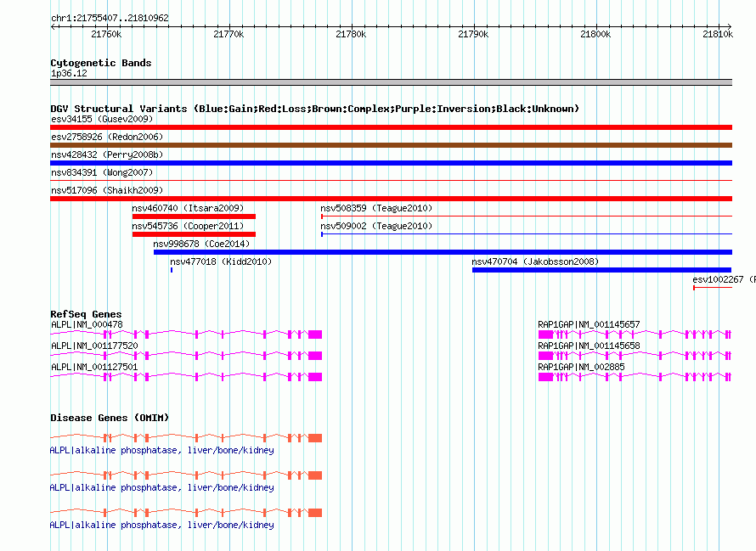
Task: Click the esv2758926 (Redon2006) label
Action: 107,137
